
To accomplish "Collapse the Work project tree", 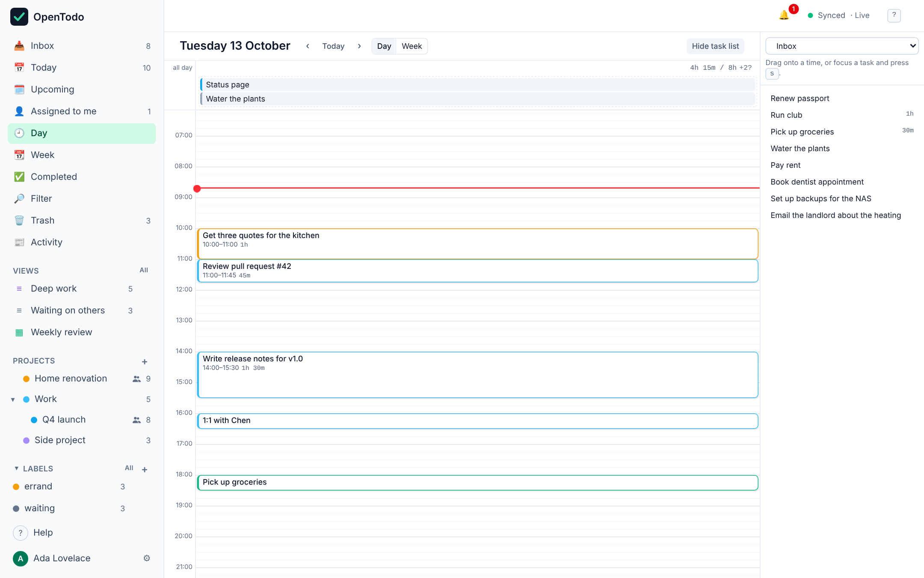I will click(x=13, y=399).
